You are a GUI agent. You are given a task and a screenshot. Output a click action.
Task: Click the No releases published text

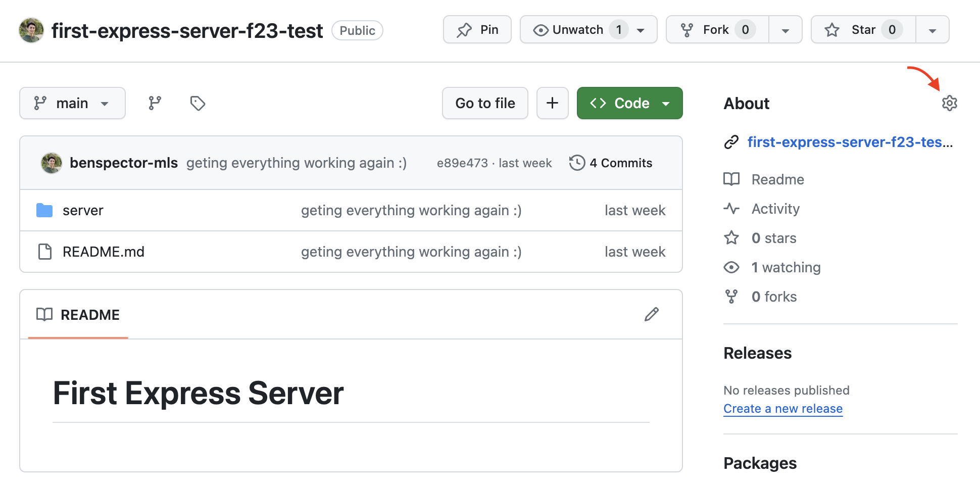pyautogui.click(x=786, y=390)
